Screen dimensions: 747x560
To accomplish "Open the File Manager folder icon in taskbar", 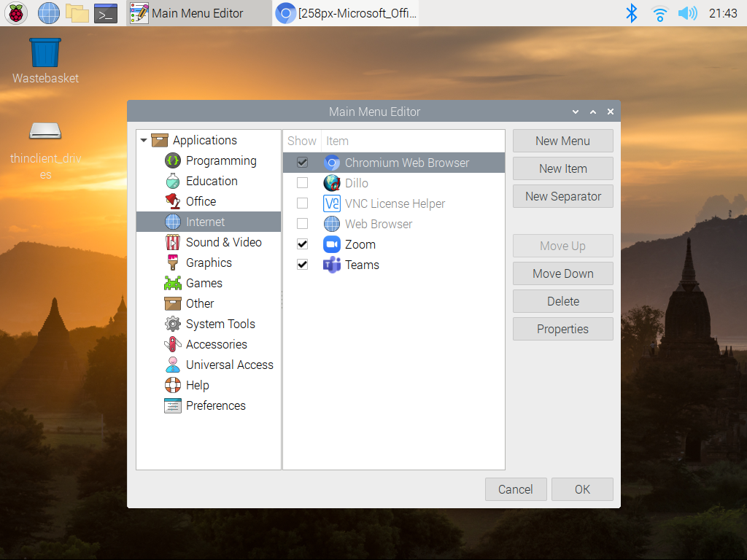I will 77,13.
